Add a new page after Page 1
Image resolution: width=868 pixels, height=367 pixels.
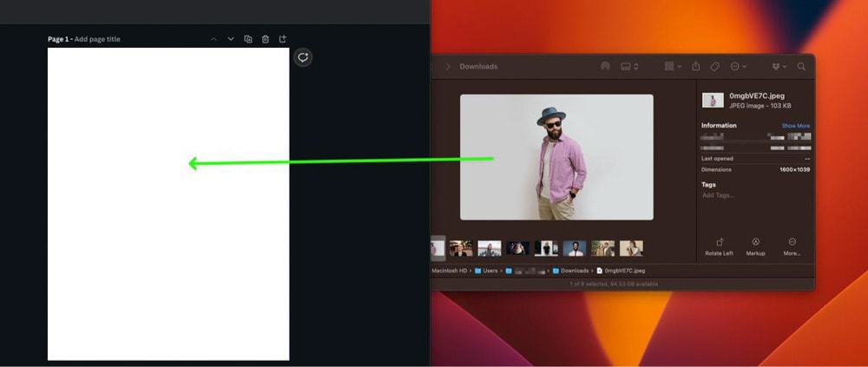coord(282,39)
